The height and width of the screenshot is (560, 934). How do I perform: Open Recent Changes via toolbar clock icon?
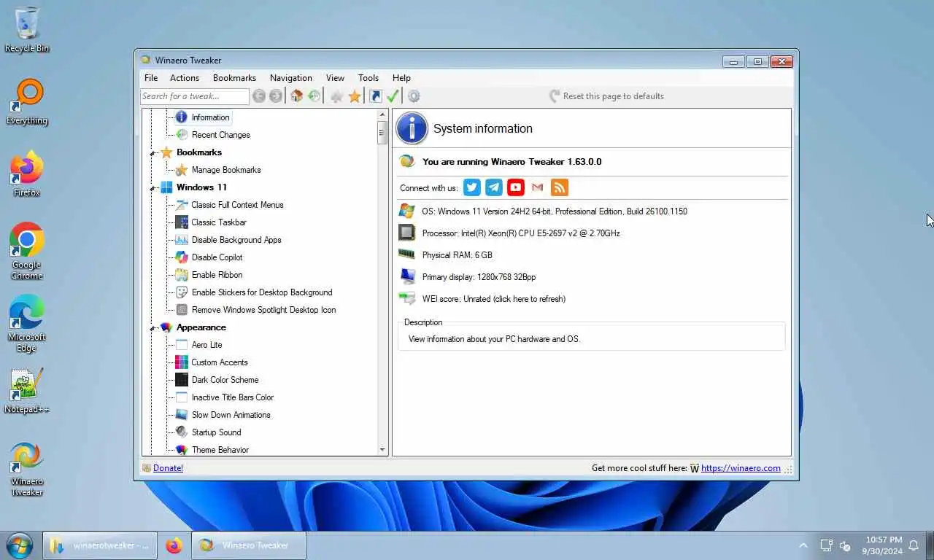[314, 96]
